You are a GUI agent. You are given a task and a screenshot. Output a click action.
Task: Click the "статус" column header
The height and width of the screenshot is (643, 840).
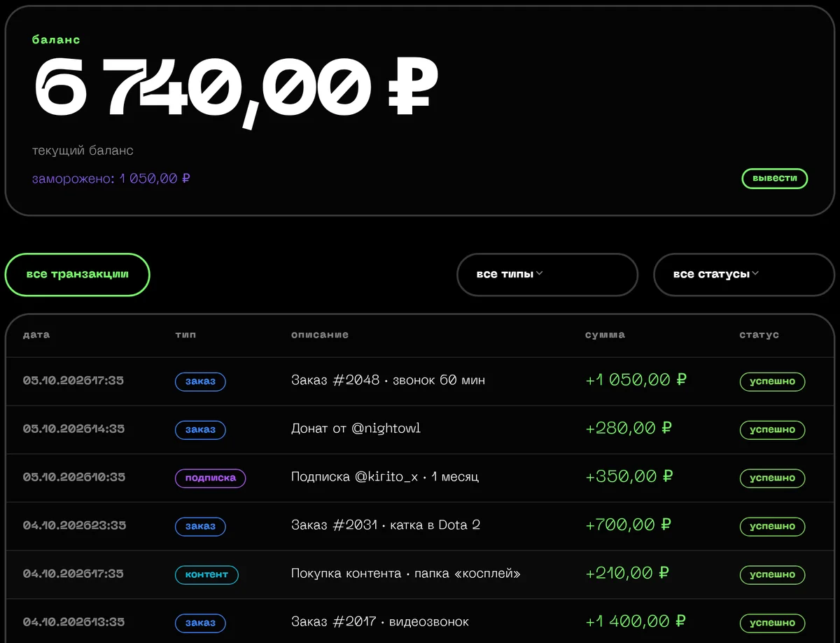[x=759, y=335]
